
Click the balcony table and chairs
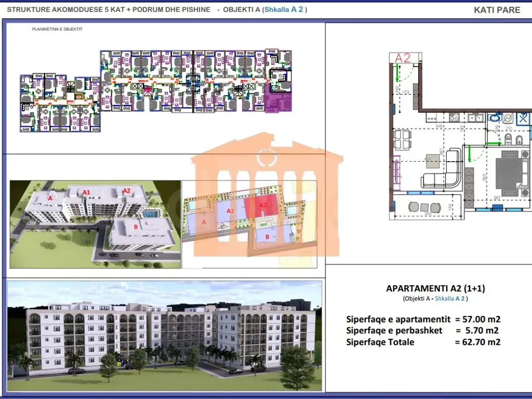click(424, 207)
